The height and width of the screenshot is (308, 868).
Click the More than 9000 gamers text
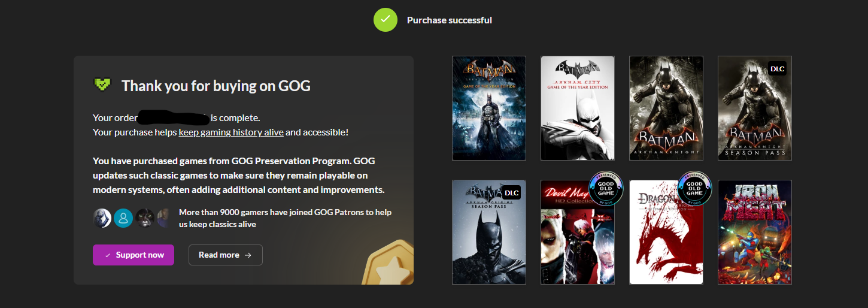[x=286, y=218]
